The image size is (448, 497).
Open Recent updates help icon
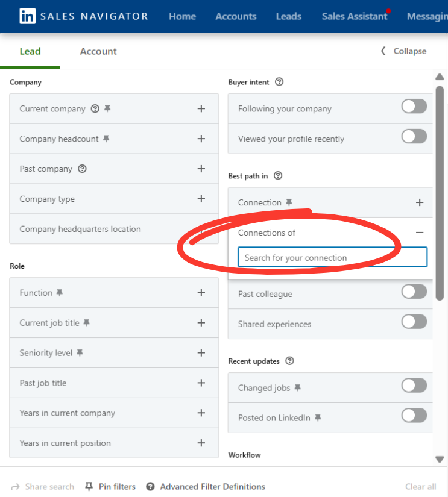tap(289, 361)
